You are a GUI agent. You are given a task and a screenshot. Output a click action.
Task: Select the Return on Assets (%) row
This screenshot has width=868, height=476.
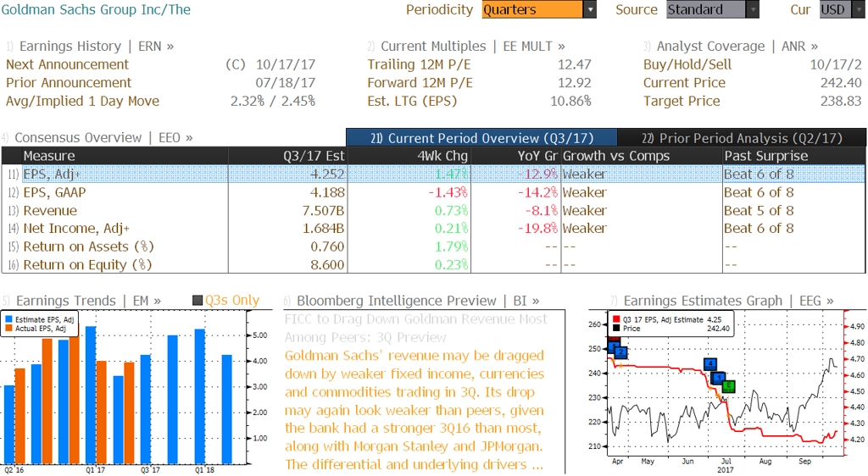coord(433,246)
